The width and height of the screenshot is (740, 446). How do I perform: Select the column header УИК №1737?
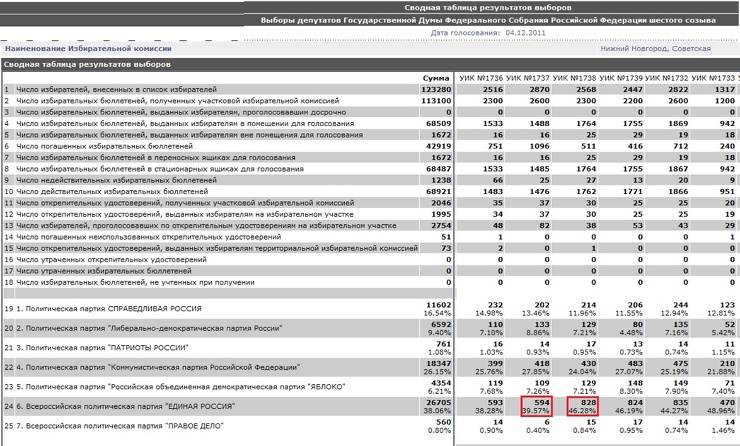click(x=528, y=78)
